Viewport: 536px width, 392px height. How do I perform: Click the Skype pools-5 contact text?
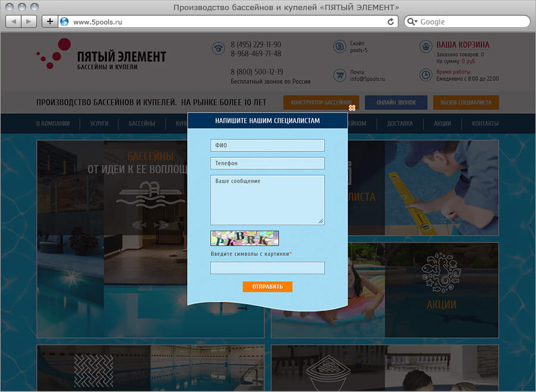pos(359,50)
